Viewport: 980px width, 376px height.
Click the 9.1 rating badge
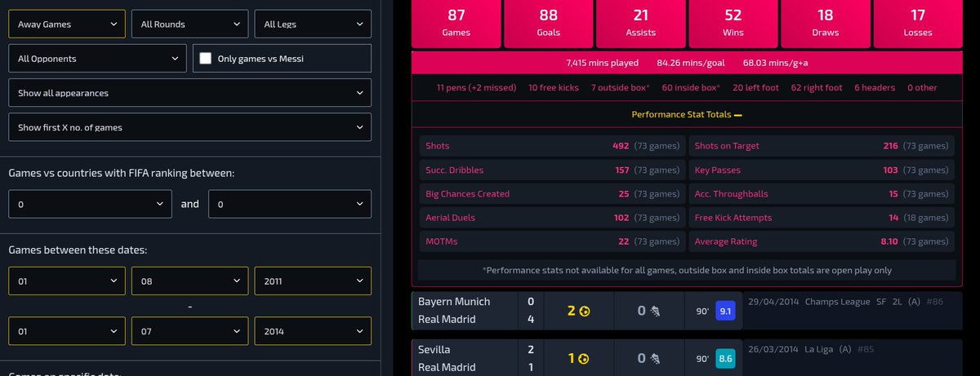(x=726, y=311)
